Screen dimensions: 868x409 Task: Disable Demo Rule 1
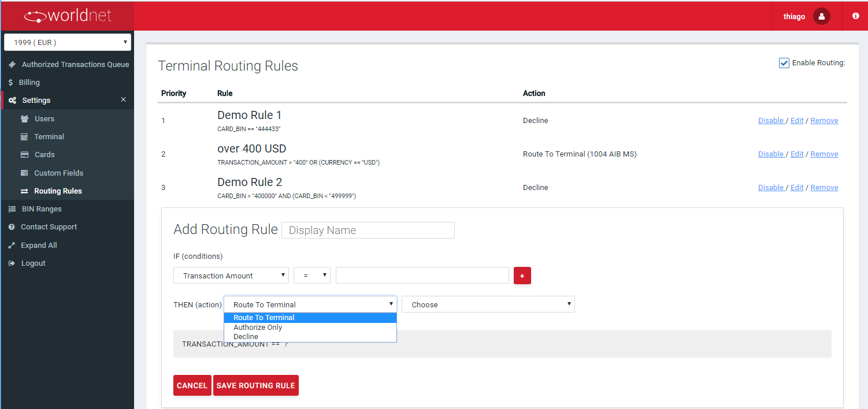[771, 121]
